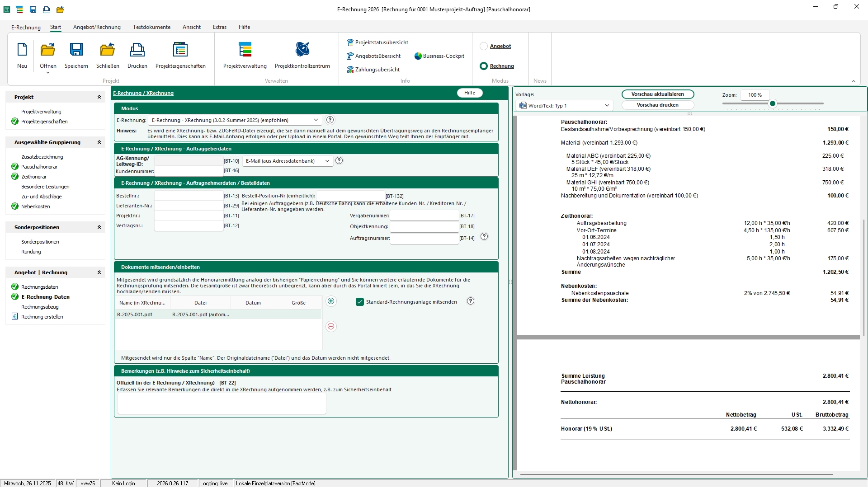Image resolution: width=868 pixels, height=488 pixels.
Task: Click help question mark beside Auftragsnummer
Action: tap(484, 237)
